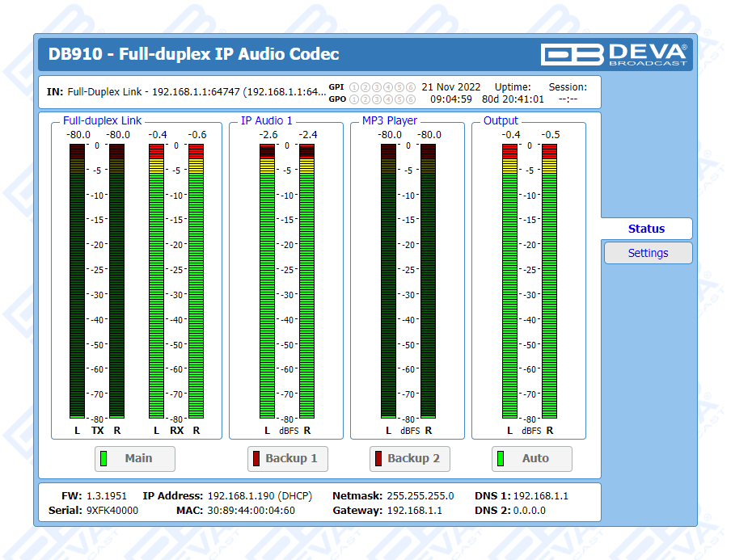The width and height of the screenshot is (731, 560).
Task: Click the DEVA Broadcast logo
Action: [615, 54]
